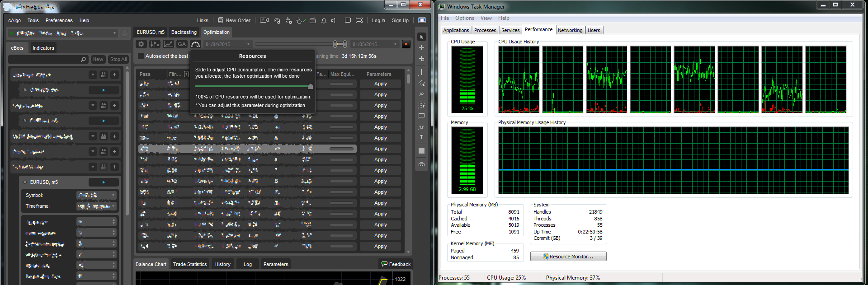Click the camera screenshot icon
The height and width of the screenshot is (285, 868).
coord(421,164)
